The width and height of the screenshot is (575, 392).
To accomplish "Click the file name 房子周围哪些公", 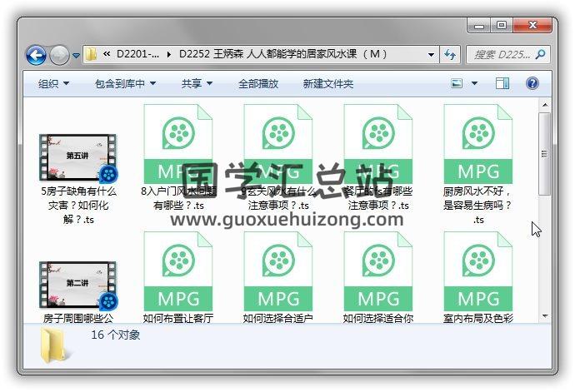I will (78, 318).
